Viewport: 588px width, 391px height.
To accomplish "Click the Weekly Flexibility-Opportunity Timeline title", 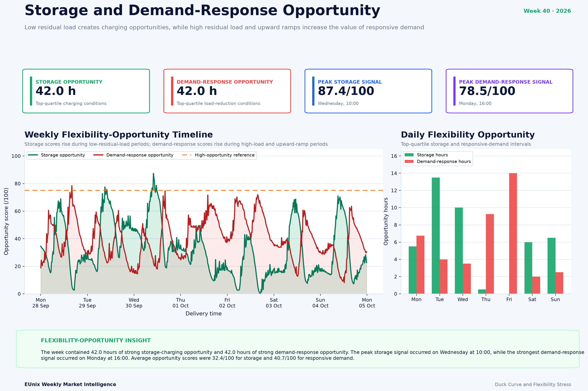I will click(x=119, y=135).
